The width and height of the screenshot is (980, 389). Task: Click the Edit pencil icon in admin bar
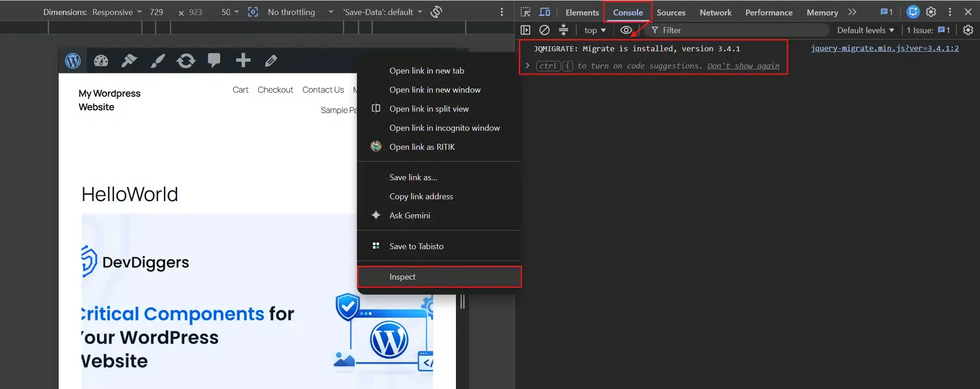tap(271, 60)
